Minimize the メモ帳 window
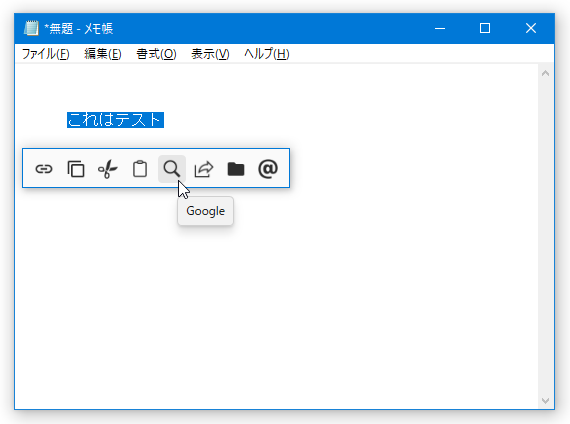This screenshot has height=424, width=570. click(440, 28)
